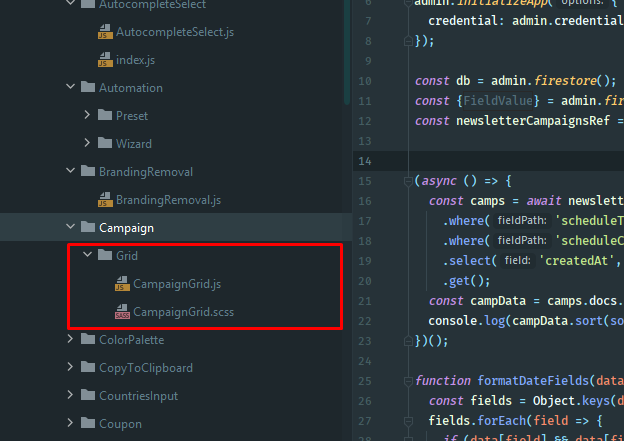The width and height of the screenshot is (624, 441).
Task: Click the AutocompleteSelect.js file icon
Action: point(105,33)
